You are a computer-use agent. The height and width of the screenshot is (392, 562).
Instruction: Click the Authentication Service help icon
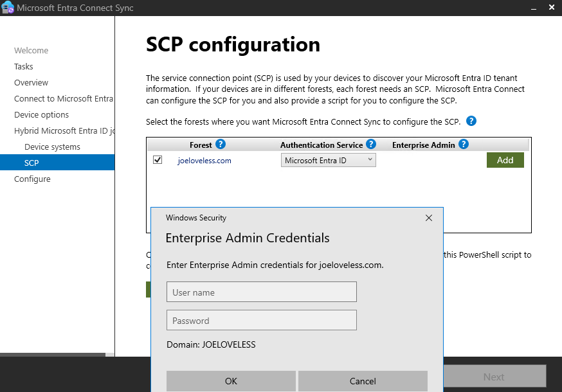pyautogui.click(x=371, y=145)
